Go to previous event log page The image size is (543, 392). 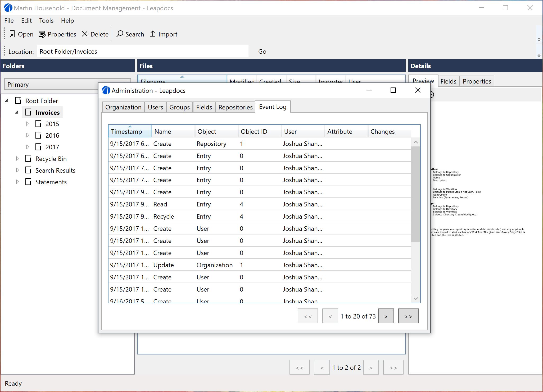(330, 316)
